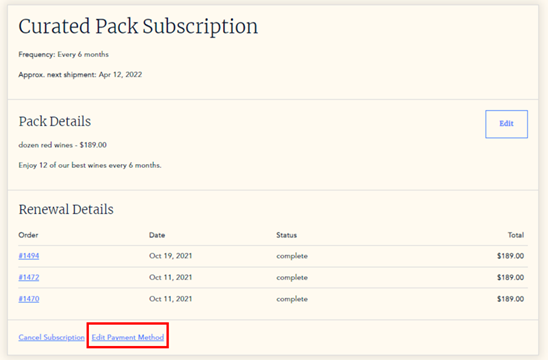Viewport: 548px width, 360px height.
Task: Click the status cell for order #1472
Action: 292,278
